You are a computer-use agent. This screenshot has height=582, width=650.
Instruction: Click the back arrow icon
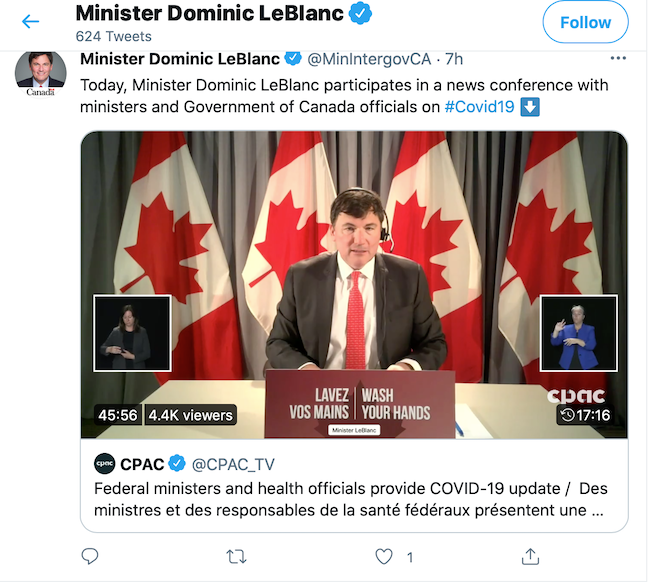31,21
